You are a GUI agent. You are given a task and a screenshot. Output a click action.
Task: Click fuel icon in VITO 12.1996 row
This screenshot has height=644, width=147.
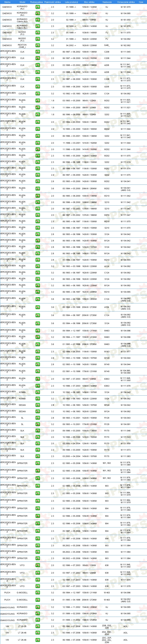(x=38, y=580)
